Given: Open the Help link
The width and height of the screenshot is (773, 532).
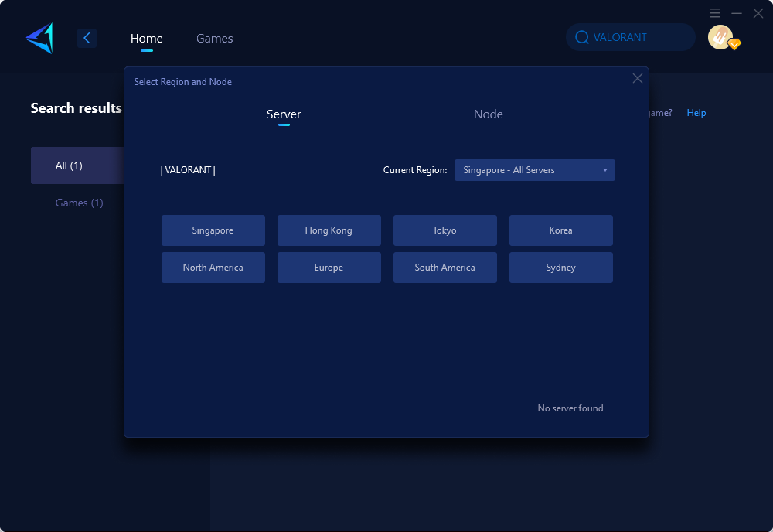Looking at the screenshot, I should click(696, 113).
